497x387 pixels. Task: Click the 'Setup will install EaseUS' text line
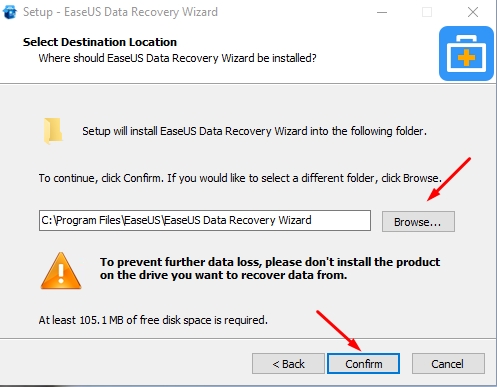tap(254, 131)
